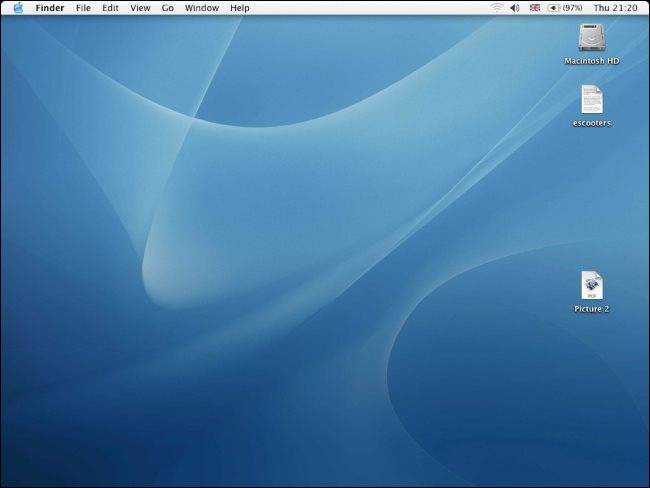Click the escooters file name
650x488 pixels.
(592, 123)
